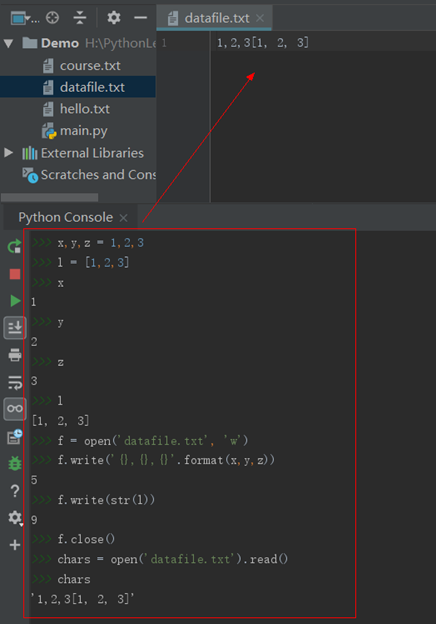The image size is (436, 624).
Task: Click the console line 'f.close()'
Action: pos(86,539)
